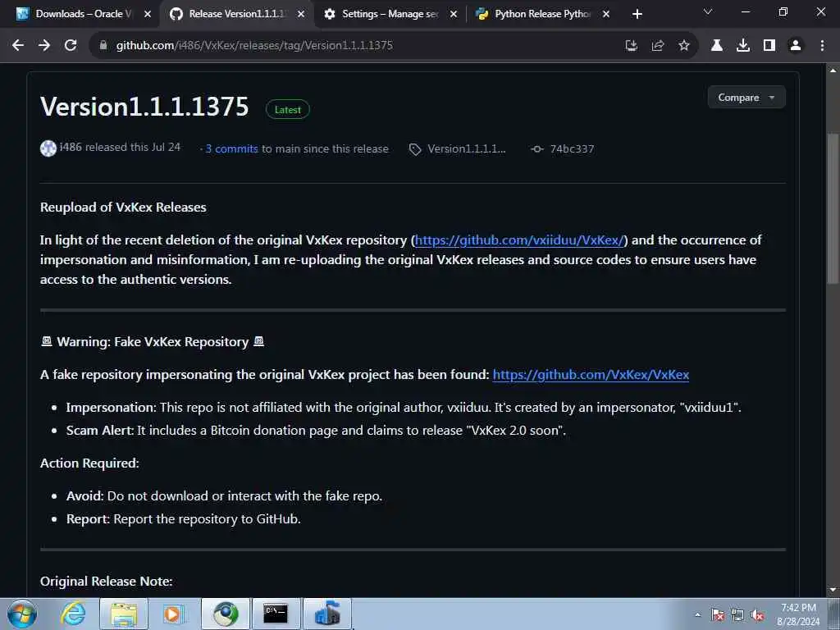Open the Command Prompt taskbar window
840x630 pixels.
(276, 614)
